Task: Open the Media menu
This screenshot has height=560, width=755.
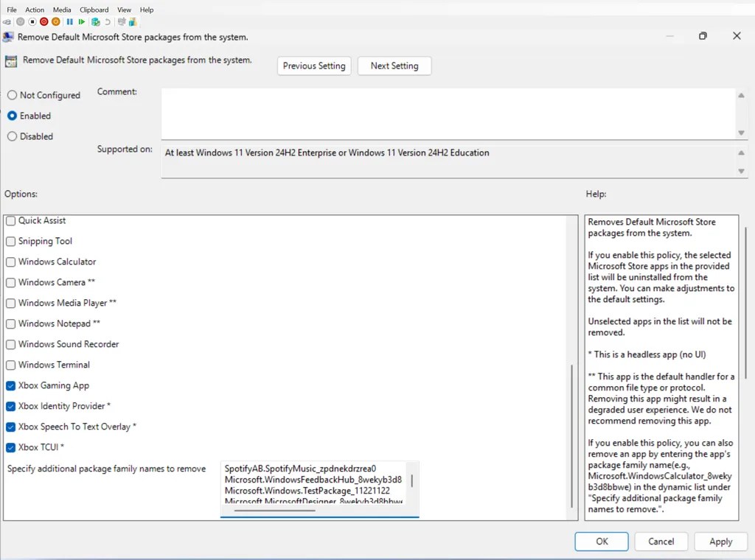Action: tap(62, 10)
